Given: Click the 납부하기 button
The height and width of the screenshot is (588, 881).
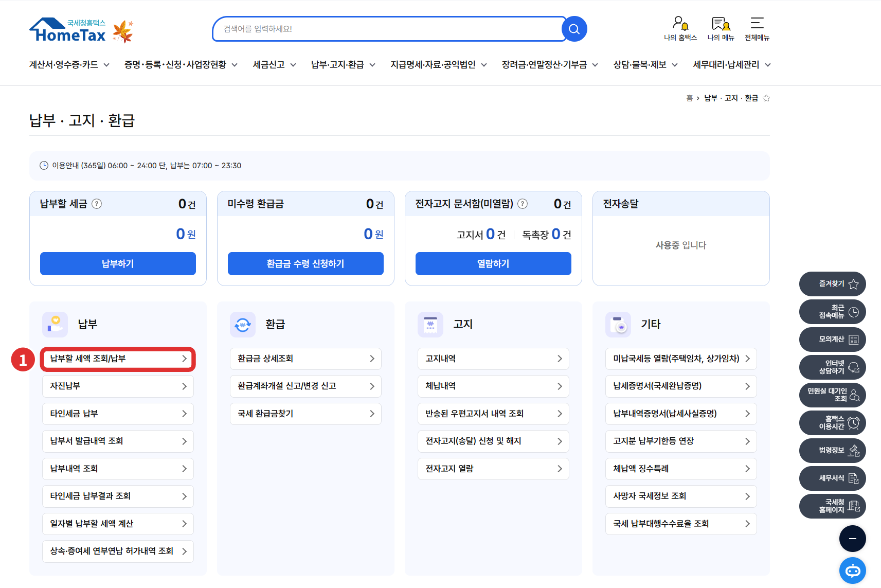Looking at the screenshot, I should pyautogui.click(x=118, y=263).
